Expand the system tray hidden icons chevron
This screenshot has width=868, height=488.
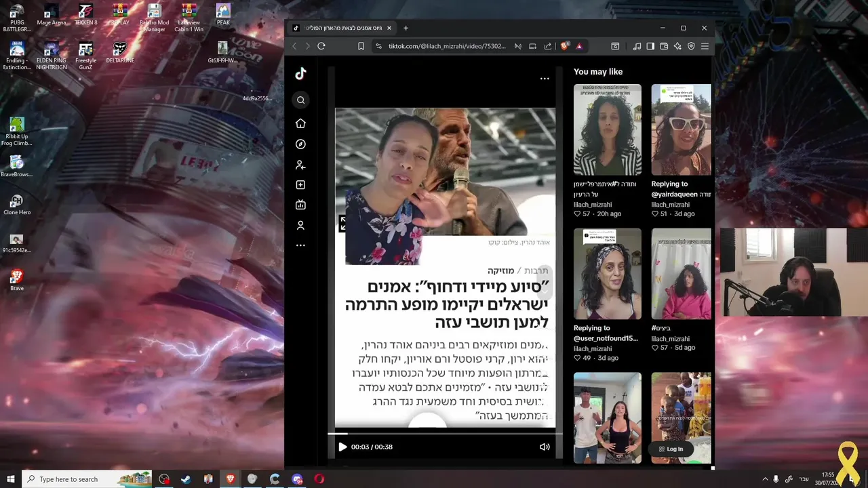click(766, 479)
